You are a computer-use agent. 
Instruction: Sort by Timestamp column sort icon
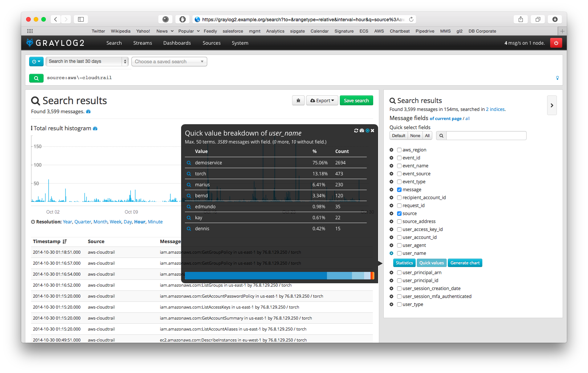coord(65,242)
